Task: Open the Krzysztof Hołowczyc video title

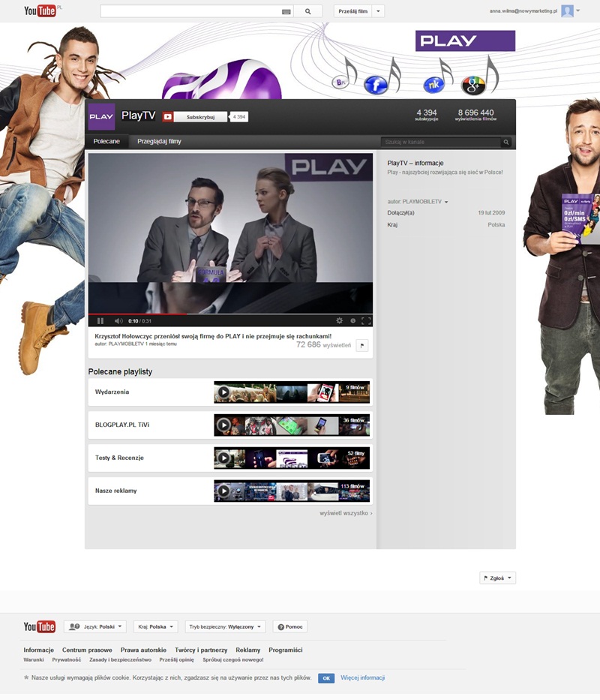Action: click(x=213, y=336)
